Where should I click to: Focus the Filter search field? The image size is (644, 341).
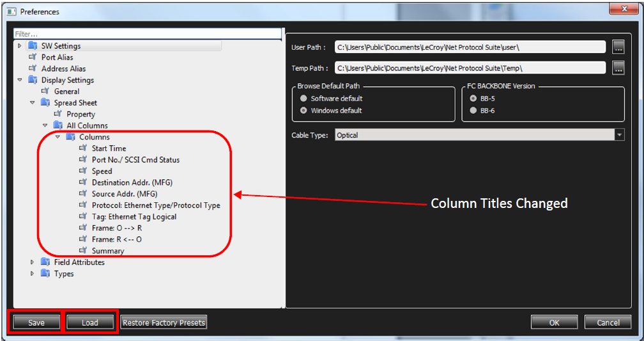coord(148,34)
